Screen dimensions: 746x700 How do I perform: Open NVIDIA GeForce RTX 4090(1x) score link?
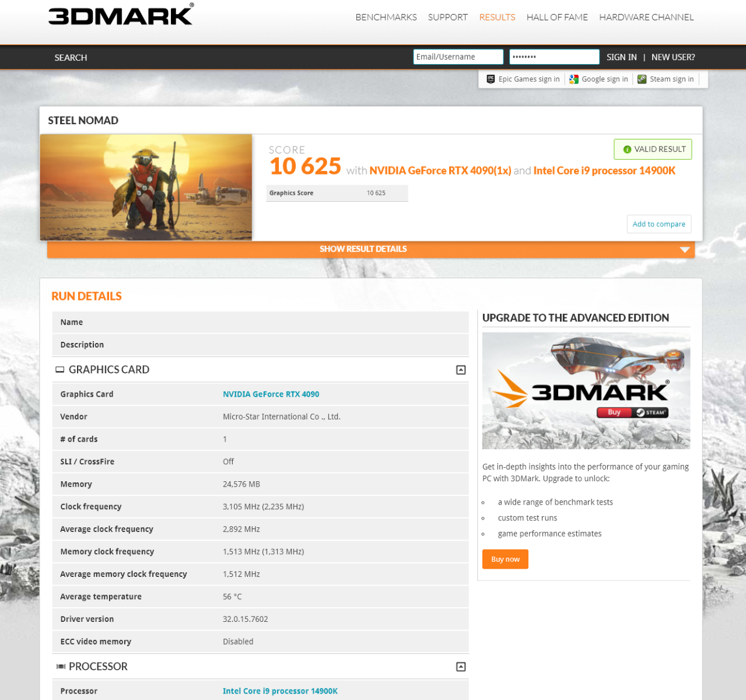440,170
